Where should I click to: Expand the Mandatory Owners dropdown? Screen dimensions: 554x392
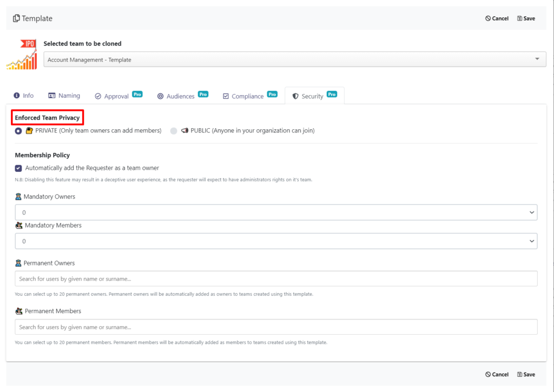tap(276, 212)
